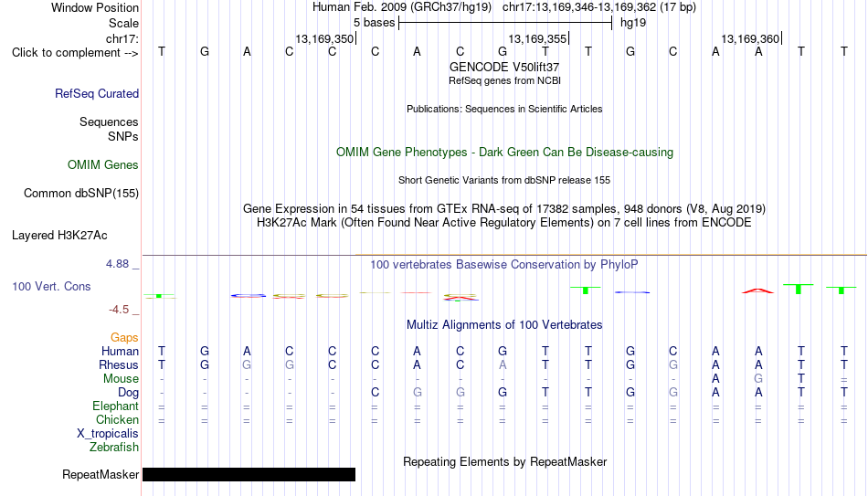Select the Zebrafish species label
This screenshot has width=868, height=496.
coord(114,448)
